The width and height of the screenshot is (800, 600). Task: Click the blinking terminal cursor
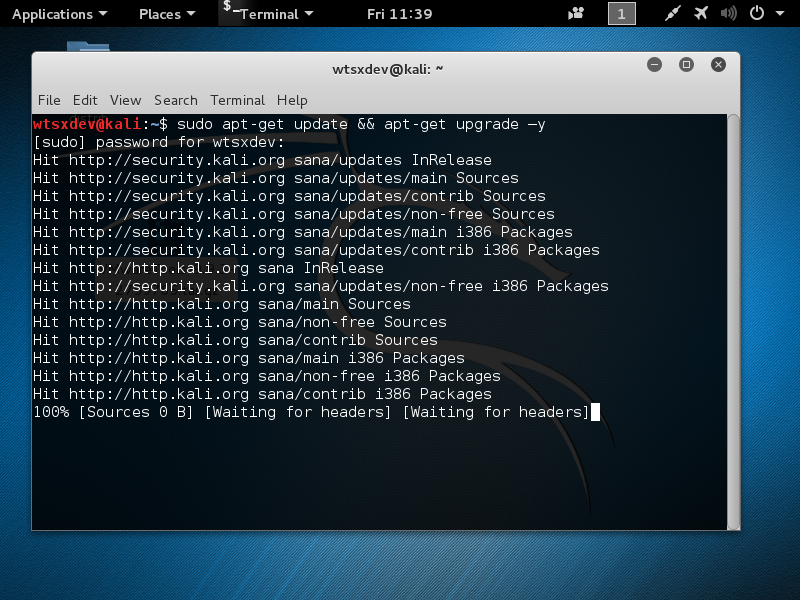coord(595,412)
